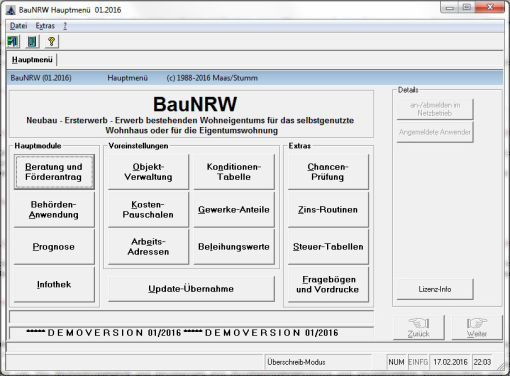This screenshot has width=510, height=376.
Task: Click the BauNRW (01.2016) header label
Action: pyautogui.click(x=41, y=78)
